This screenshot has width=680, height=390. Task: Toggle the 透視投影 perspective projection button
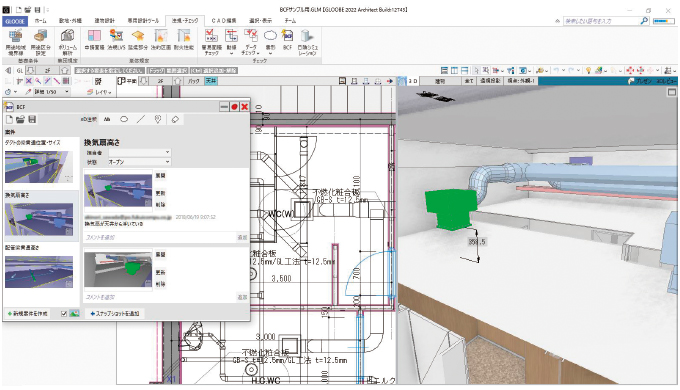tap(490, 81)
